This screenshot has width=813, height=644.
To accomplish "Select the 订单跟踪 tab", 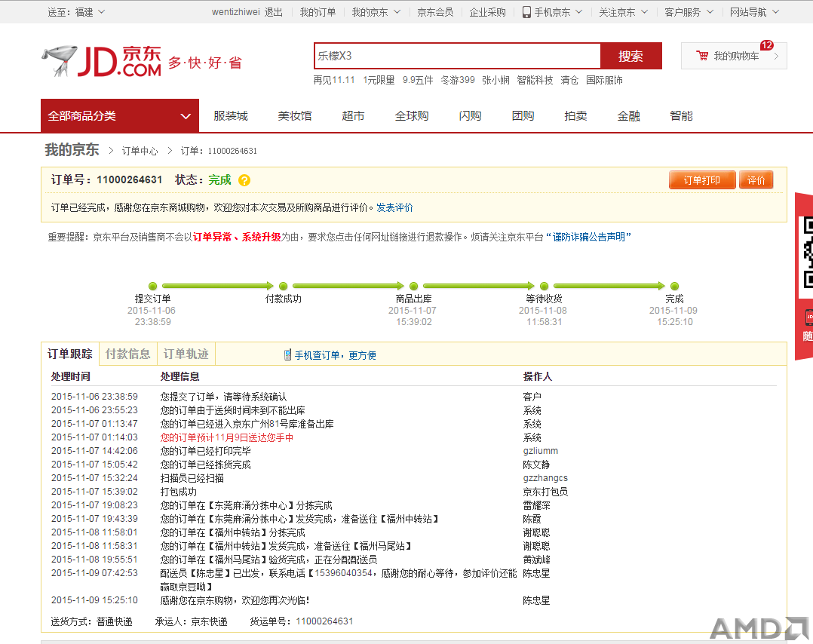I will (x=70, y=354).
